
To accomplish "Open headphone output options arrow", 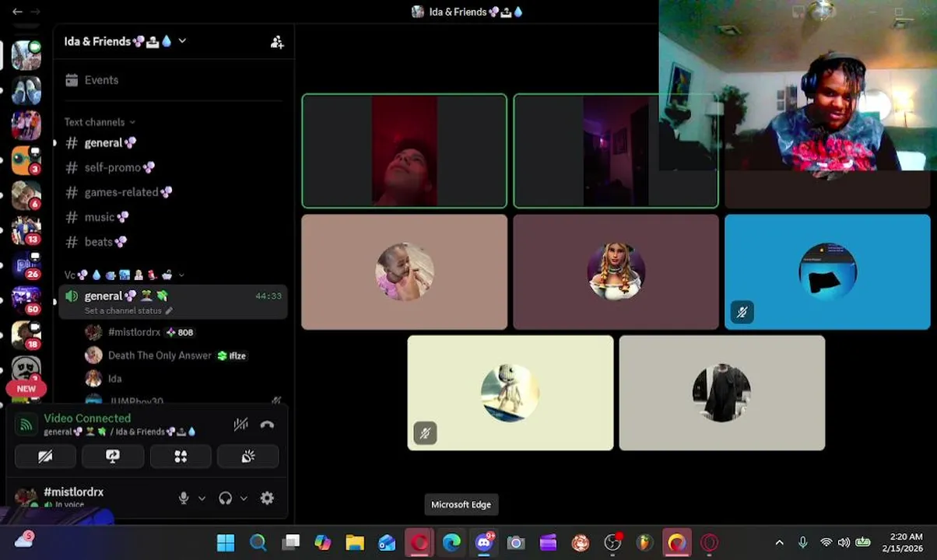I will (x=244, y=499).
